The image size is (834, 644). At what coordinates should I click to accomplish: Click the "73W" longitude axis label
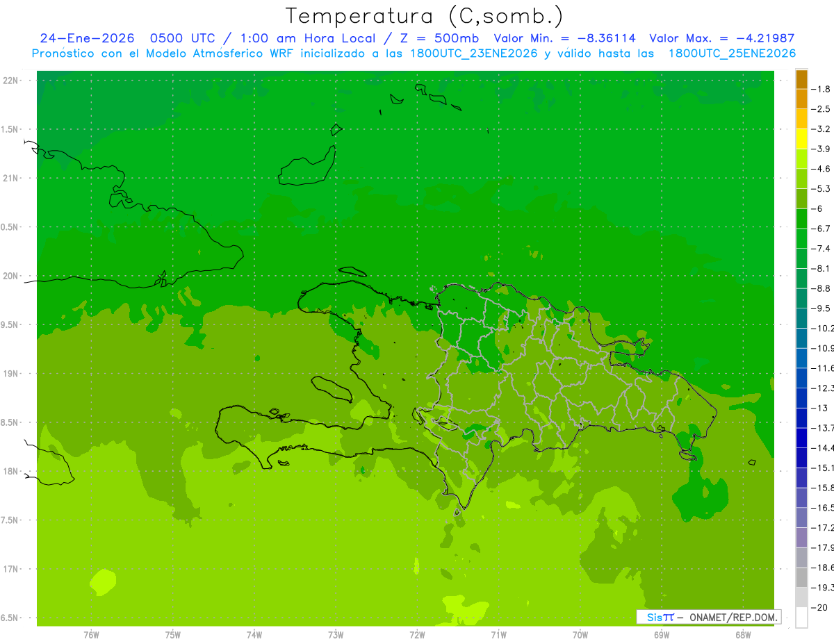pyautogui.click(x=336, y=634)
